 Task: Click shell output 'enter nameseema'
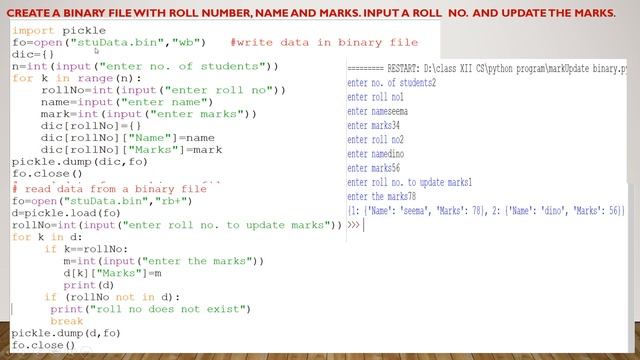[378, 111]
